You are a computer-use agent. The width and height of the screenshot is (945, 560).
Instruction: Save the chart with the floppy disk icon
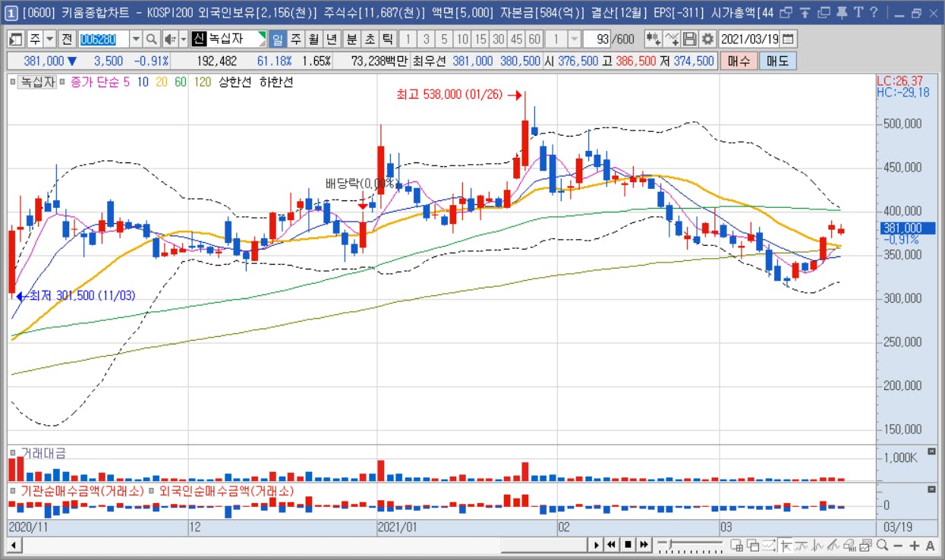pos(689,39)
